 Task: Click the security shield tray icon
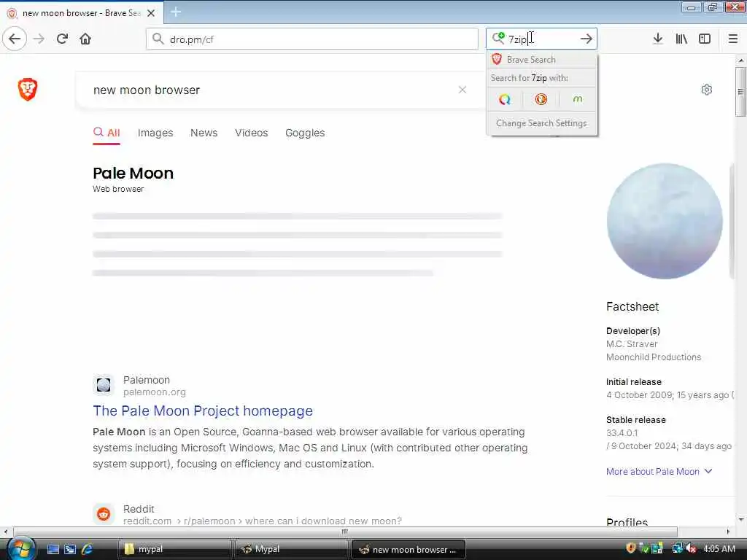(x=631, y=548)
